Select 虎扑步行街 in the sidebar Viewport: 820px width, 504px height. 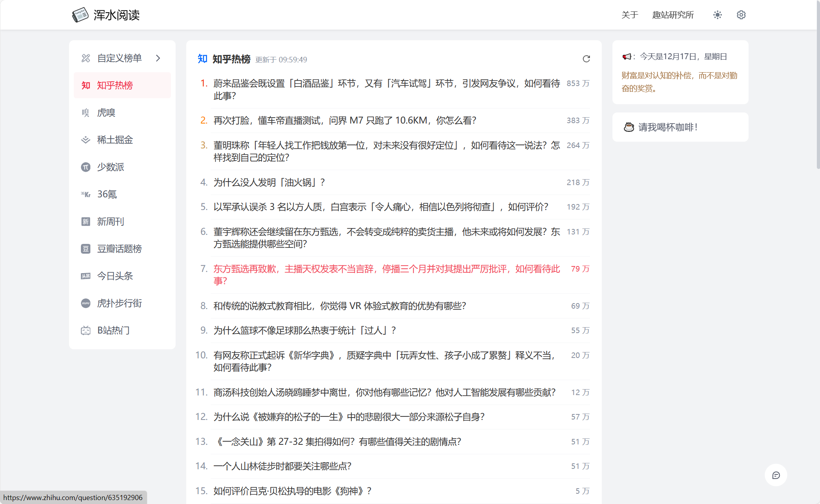(119, 304)
